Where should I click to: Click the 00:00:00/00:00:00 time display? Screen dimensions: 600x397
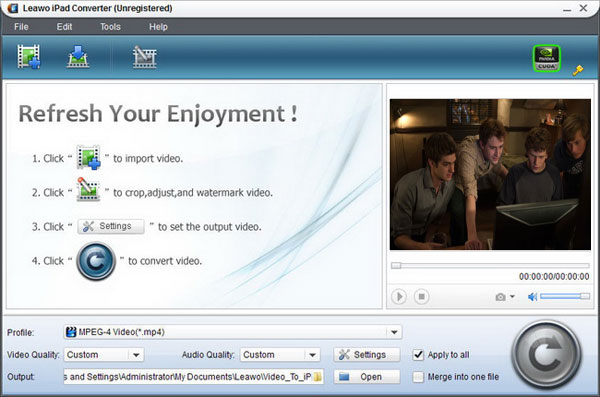(554, 276)
